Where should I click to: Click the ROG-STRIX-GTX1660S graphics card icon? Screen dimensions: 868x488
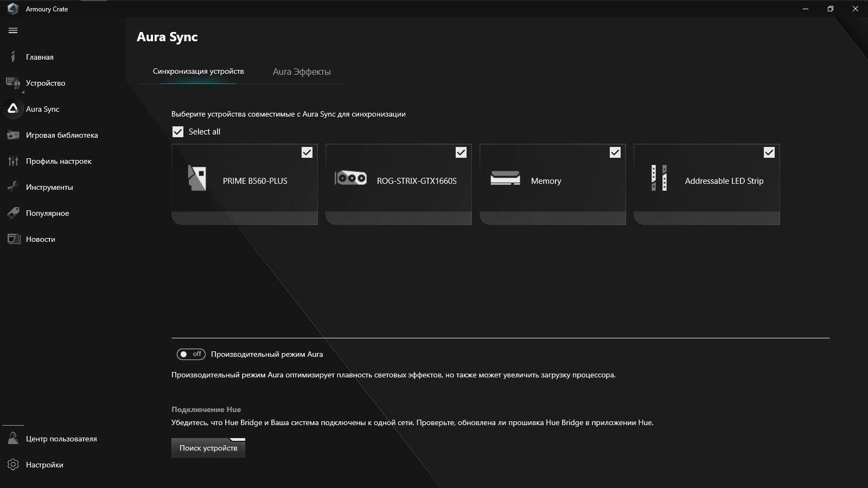coord(350,178)
